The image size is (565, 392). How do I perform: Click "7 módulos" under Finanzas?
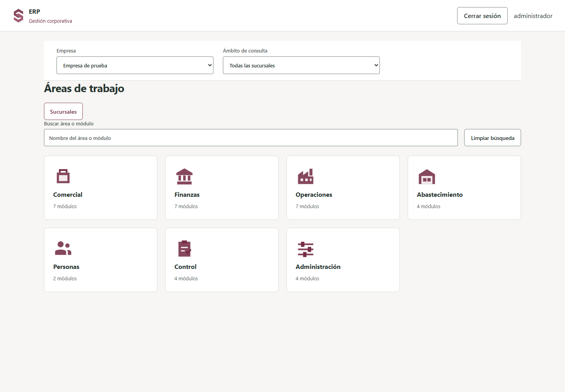click(x=186, y=207)
